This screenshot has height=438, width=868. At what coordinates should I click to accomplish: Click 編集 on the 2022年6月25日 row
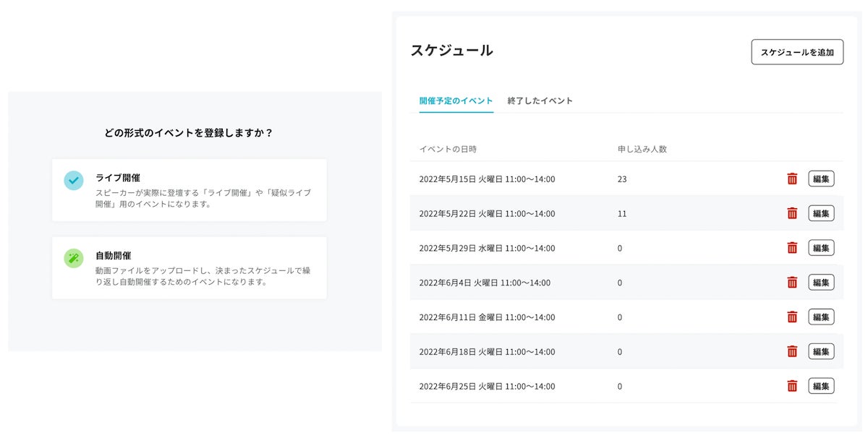[821, 386]
